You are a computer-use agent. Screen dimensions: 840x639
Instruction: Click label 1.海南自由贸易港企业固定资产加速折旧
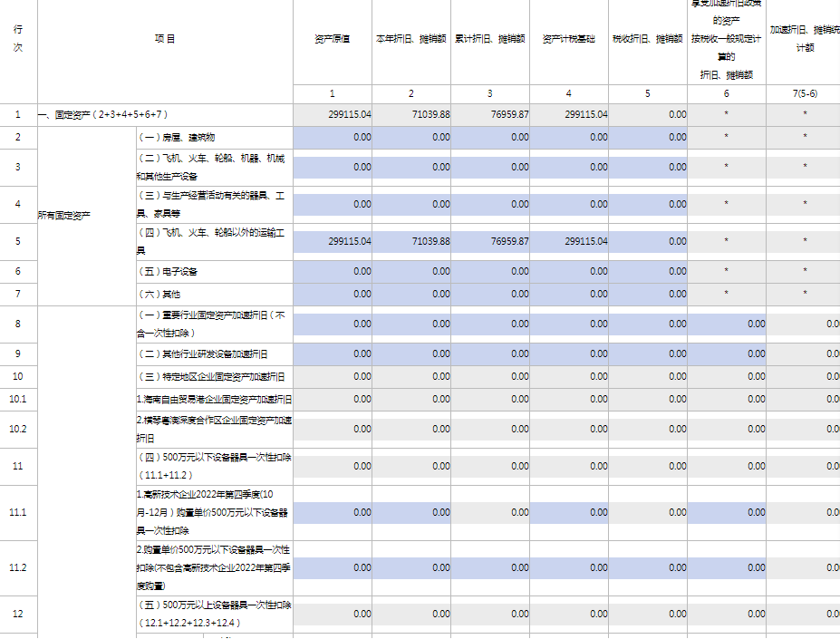point(214,400)
